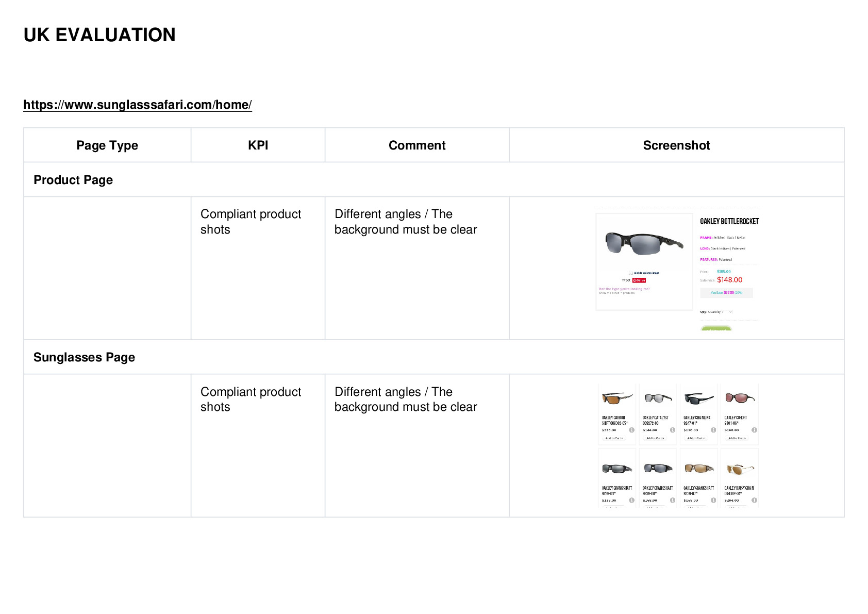Click info icon for Oakley Cohort
The image size is (868, 614).
(754, 430)
